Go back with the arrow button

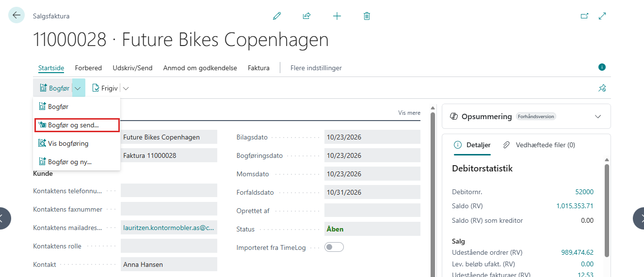16,15
